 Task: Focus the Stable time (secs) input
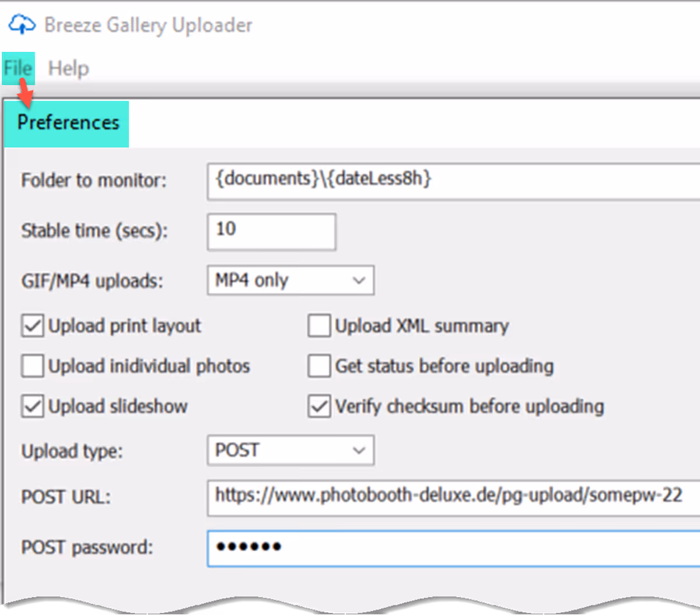(271, 231)
